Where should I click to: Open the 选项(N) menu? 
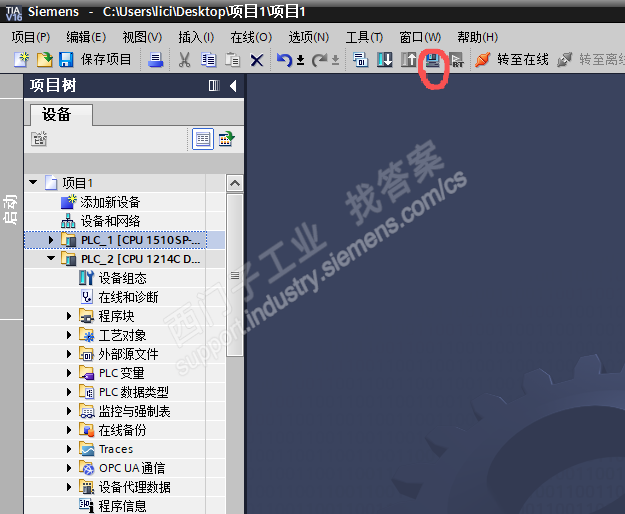point(309,37)
